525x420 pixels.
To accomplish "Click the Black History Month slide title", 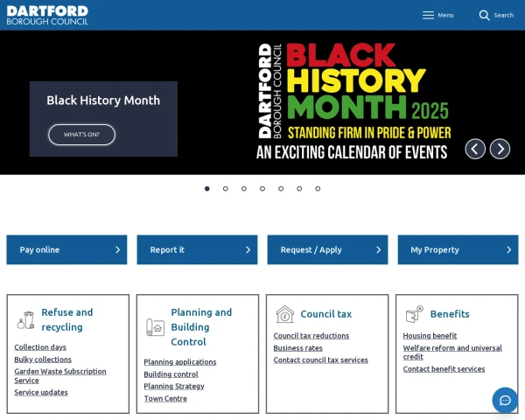I will (103, 100).
